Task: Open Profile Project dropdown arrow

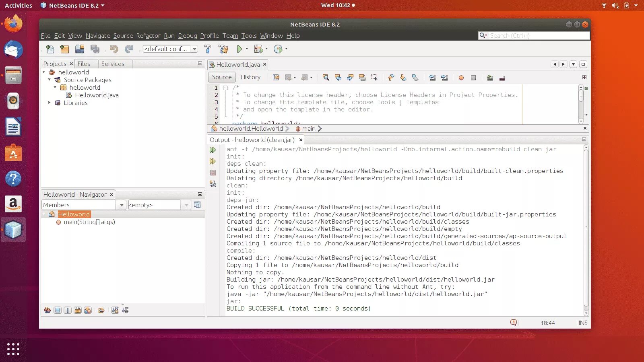Action: tap(286, 49)
